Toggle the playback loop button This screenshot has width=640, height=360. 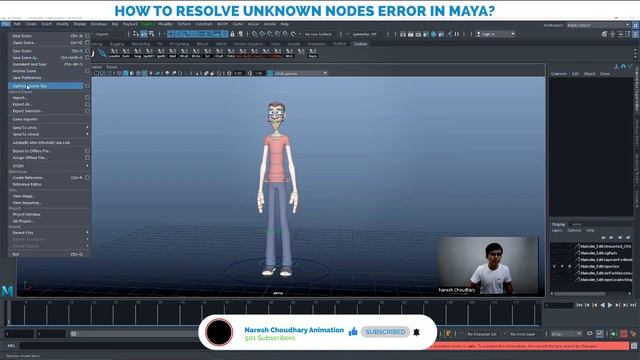[590, 334]
